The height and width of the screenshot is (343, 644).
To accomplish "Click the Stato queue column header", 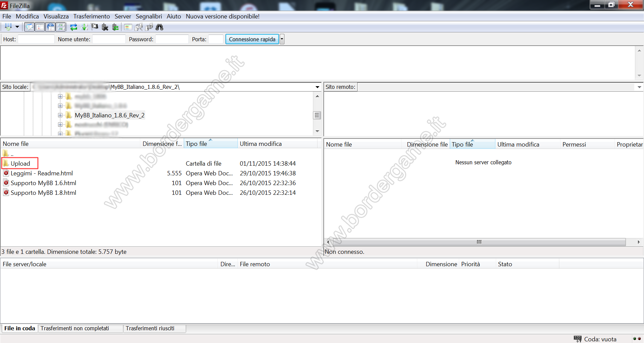I will [x=528, y=264].
